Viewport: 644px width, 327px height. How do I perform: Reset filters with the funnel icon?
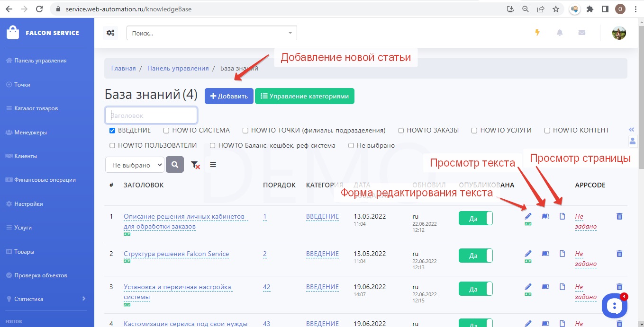coord(195,165)
